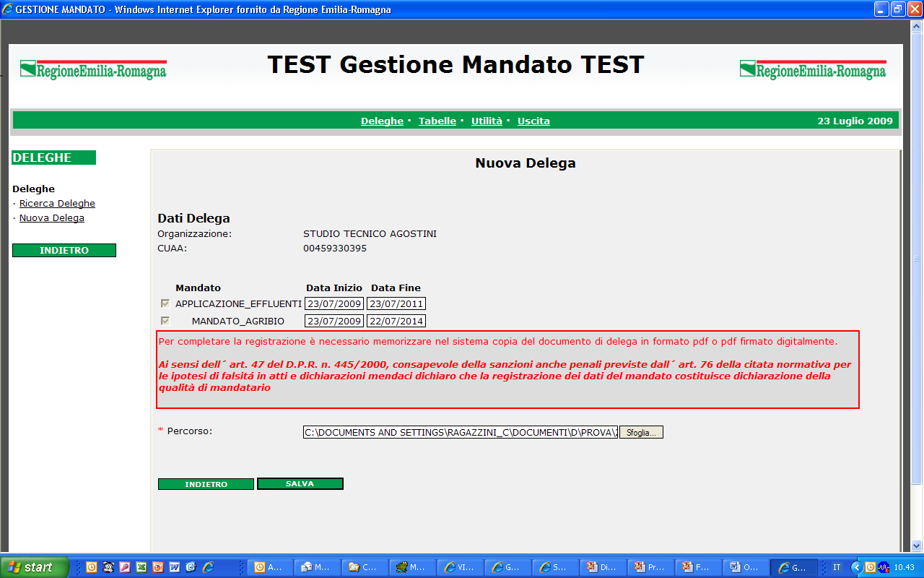The image size is (924, 578).
Task: Click the DELEGHE sidebar header
Action: pyautogui.click(x=54, y=158)
